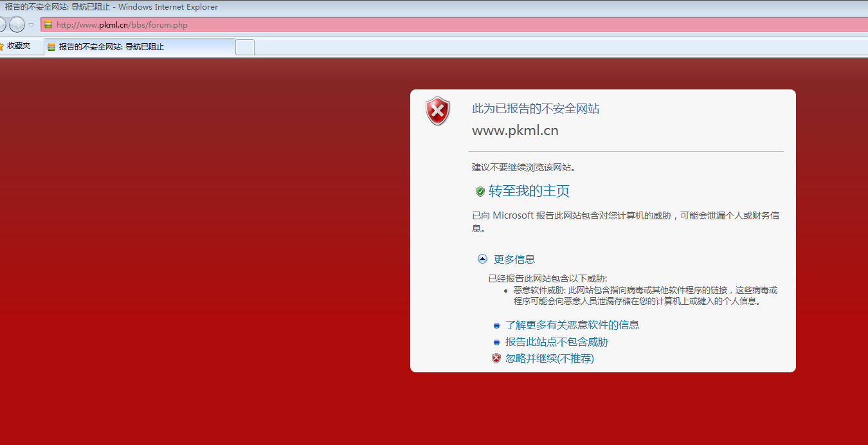Click the 收藏夹 button
The height and width of the screenshot is (445, 868).
[x=18, y=46]
